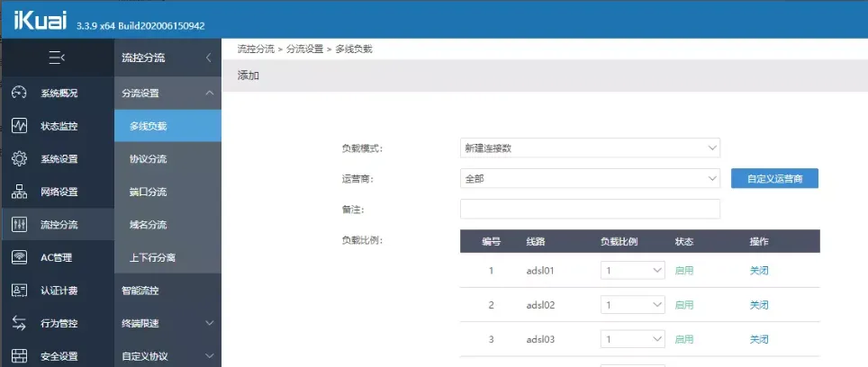Click the 网络设置 network tree icon

20,192
